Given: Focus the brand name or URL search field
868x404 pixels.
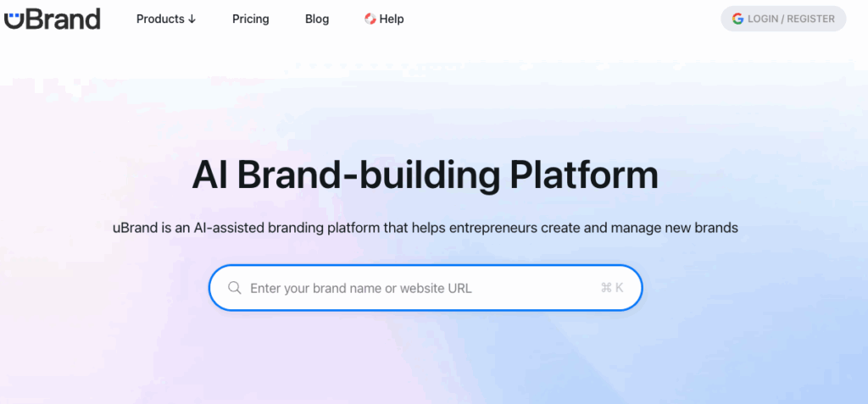Looking at the screenshot, I should pyautogui.click(x=407, y=288).
